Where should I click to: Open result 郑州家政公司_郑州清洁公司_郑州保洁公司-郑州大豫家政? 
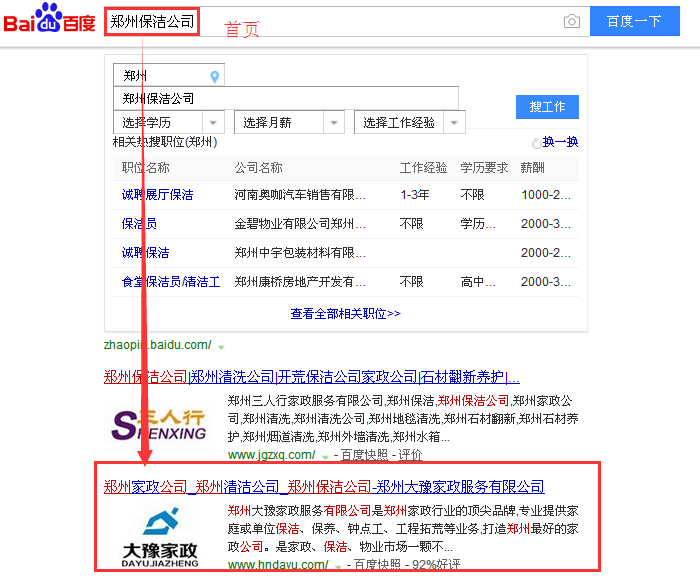point(324,486)
